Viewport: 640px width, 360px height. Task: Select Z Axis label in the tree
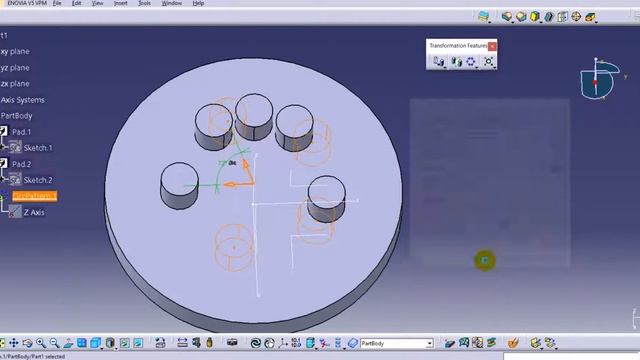[34, 212]
